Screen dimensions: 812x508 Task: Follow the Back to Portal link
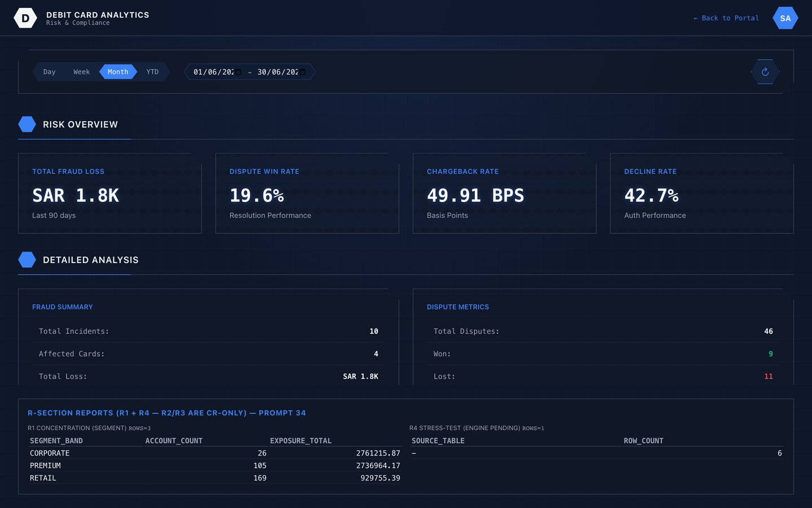coord(726,18)
